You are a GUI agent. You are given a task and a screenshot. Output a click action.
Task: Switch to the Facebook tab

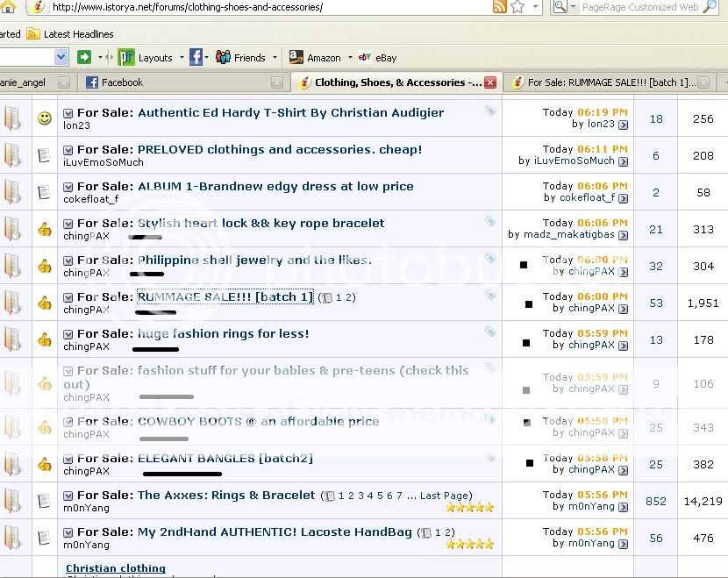(122, 82)
